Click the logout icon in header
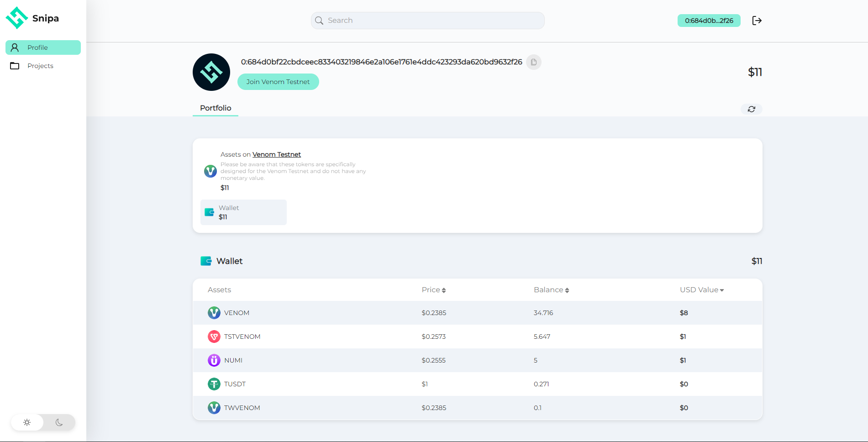The height and width of the screenshot is (442, 868). 757,21
